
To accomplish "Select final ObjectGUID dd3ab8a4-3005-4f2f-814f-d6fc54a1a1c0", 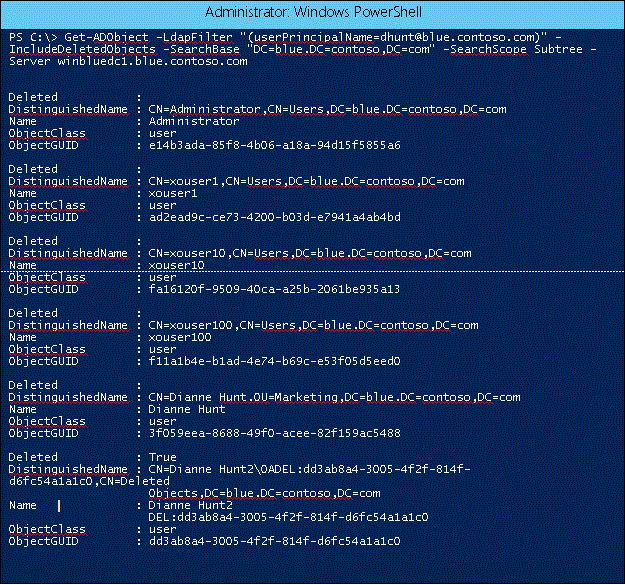I will click(274, 541).
